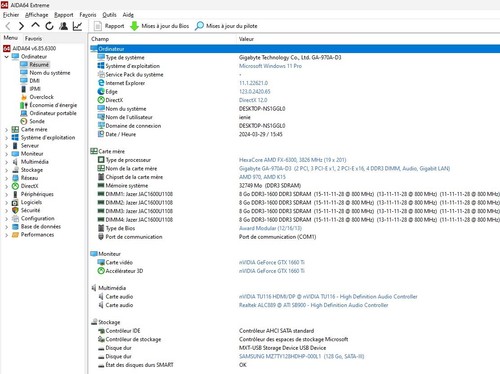Image resolution: width=500 pixels, height=374 pixels.
Task: Expand the Moniteur tree node
Action: pyautogui.click(x=6, y=154)
